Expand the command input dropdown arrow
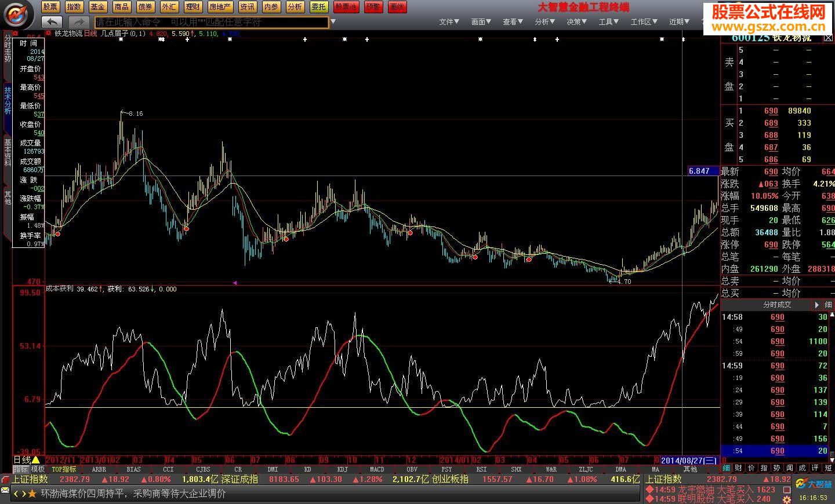This screenshot has width=835, height=504. pos(333,22)
